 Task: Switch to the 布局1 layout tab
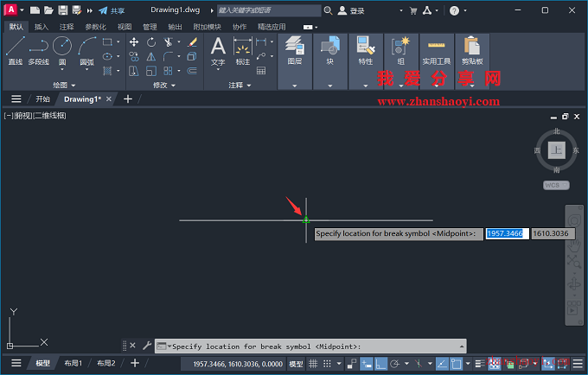pyautogui.click(x=73, y=363)
